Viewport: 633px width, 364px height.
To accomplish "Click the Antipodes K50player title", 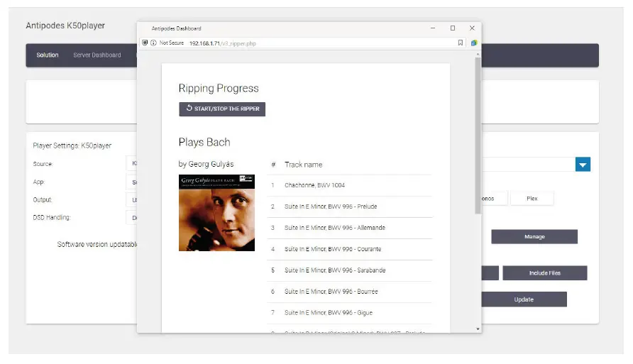I will [x=65, y=26].
